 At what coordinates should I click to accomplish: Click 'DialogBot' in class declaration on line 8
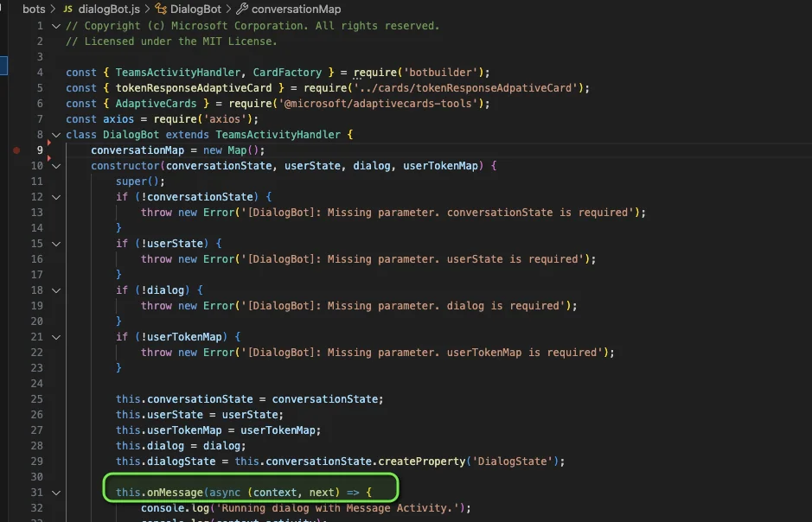coord(131,135)
